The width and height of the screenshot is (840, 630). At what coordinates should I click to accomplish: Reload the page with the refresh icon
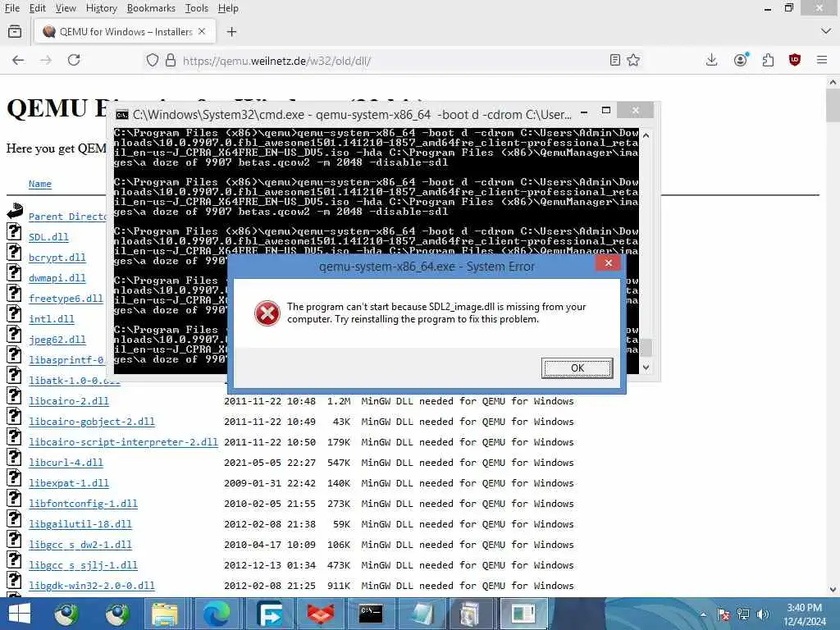pos(74,60)
